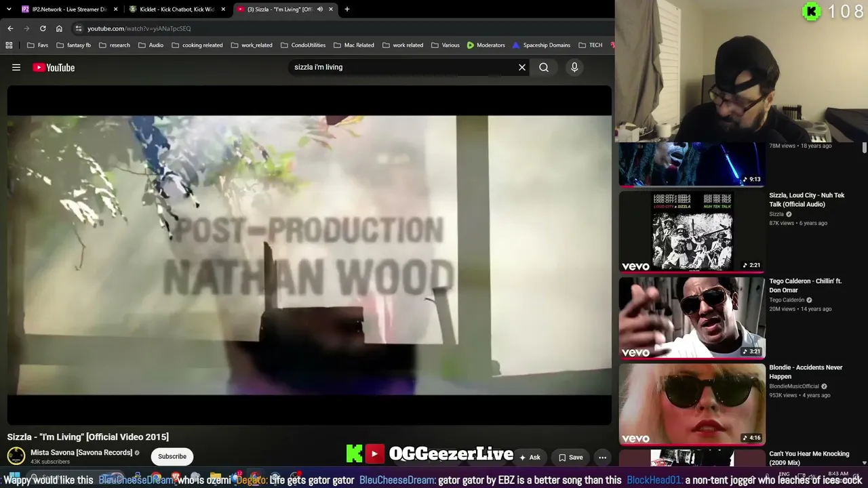868x488 pixels.
Task: Close the Sizzla I'm Living tab
Action: [331, 9]
